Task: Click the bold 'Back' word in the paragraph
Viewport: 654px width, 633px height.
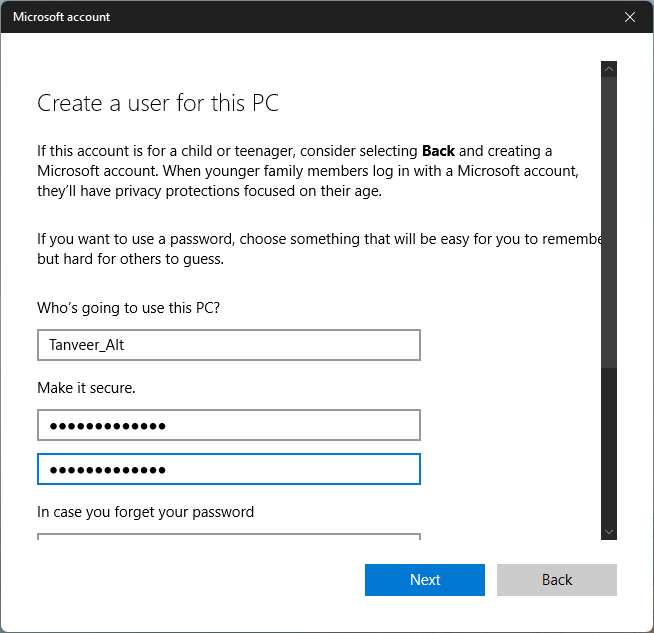Action: (x=438, y=151)
